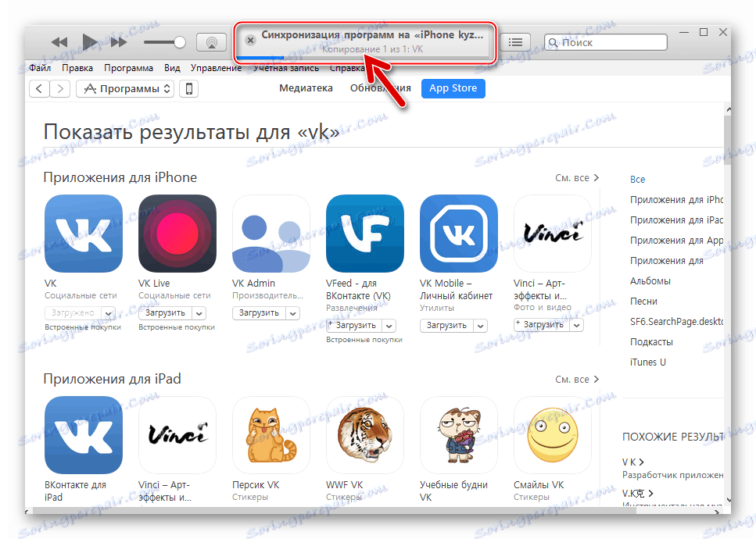Image resolution: width=756 pixels, height=539 pixels.
Task: Open the VK Admin app icon
Action: click(x=271, y=234)
